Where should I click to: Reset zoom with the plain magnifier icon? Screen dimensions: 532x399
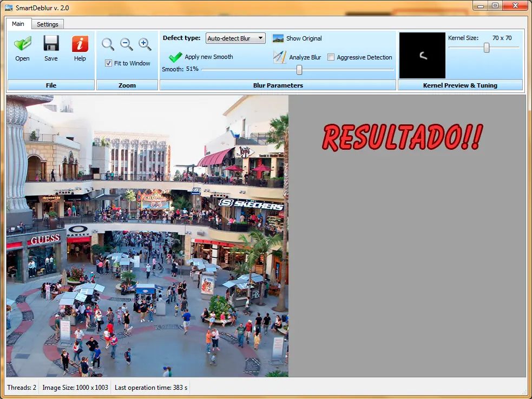pyautogui.click(x=108, y=44)
